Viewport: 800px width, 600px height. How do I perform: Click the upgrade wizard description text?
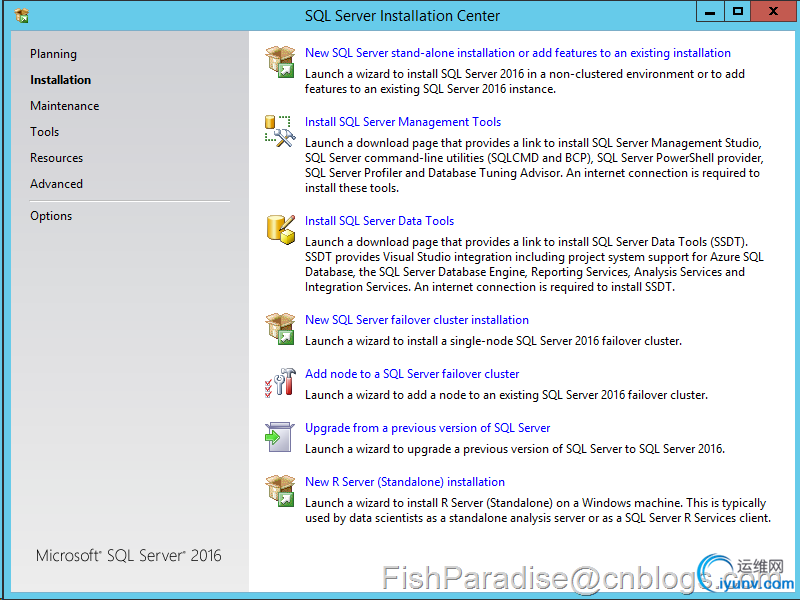(x=515, y=449)
